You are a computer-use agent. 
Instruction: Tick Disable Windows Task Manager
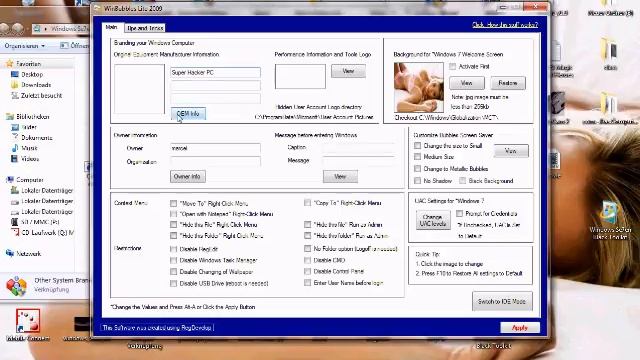coord(173,260)
